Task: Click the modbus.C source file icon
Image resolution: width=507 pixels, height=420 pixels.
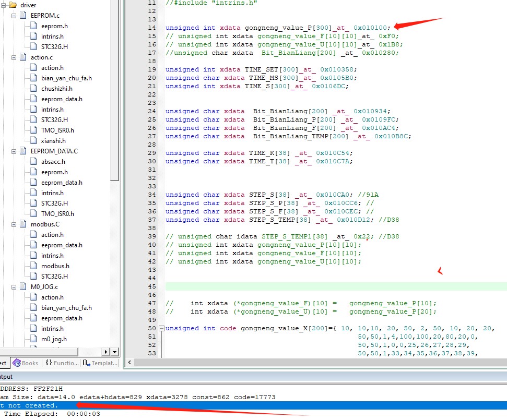Action: point(23,224)
